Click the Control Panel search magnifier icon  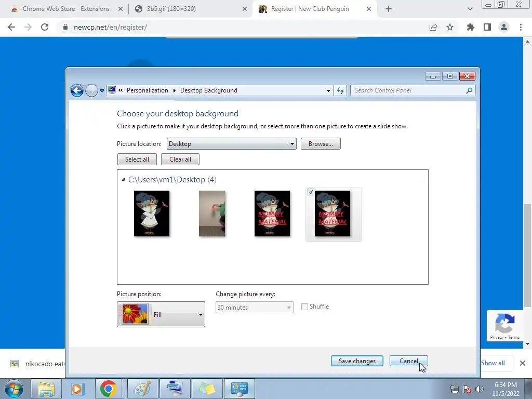tap(469, 90)
